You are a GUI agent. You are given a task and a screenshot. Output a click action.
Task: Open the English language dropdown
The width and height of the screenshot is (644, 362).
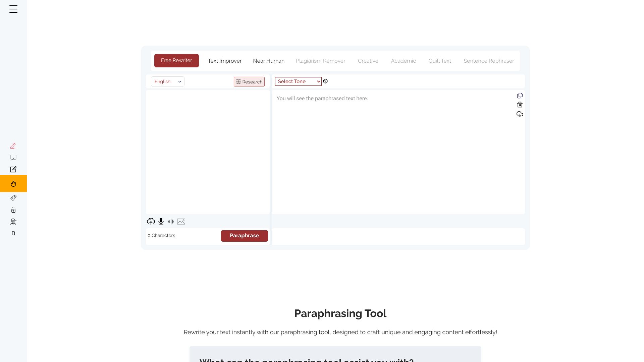168,81
